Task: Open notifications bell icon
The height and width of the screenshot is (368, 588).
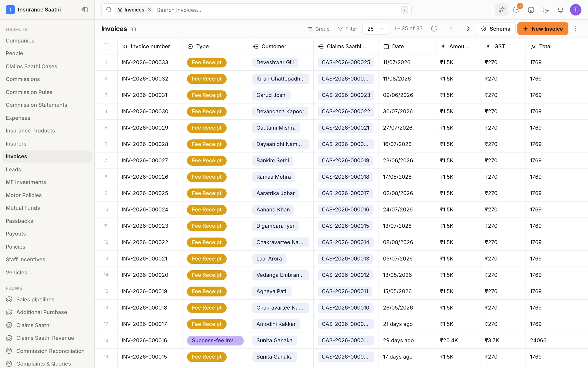Action: [560, 10]
